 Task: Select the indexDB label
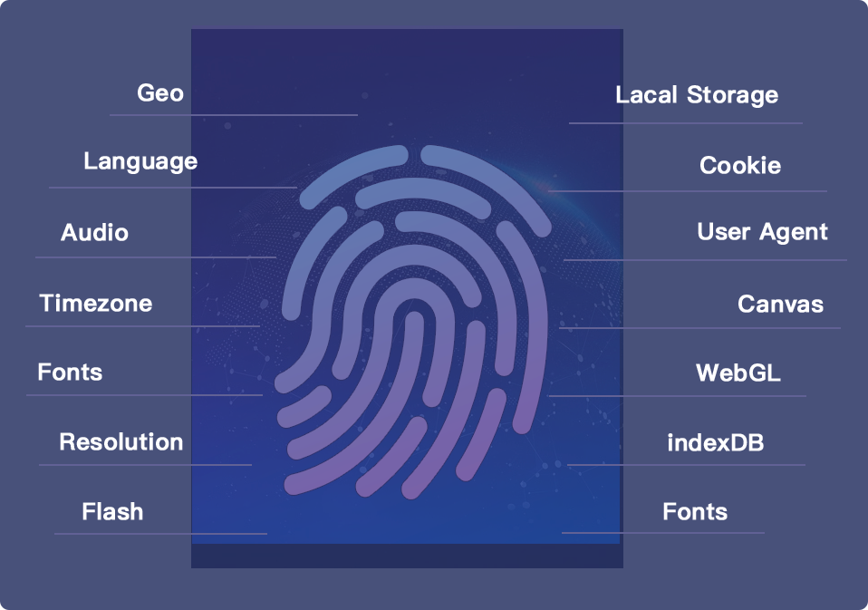(x=716, y=443)
